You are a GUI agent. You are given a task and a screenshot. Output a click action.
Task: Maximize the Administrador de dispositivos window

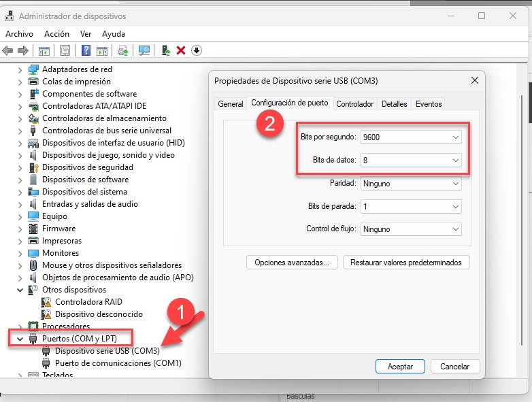482,16
